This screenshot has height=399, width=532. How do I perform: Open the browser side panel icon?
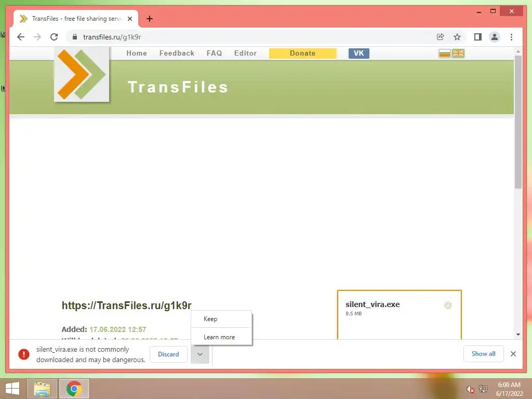point(478,37)
